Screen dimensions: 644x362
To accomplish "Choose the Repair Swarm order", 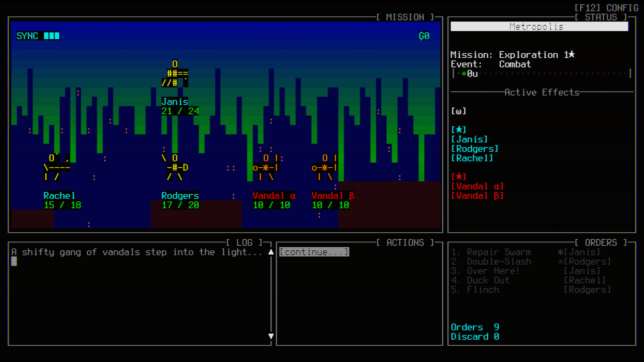I will point(499,252).
